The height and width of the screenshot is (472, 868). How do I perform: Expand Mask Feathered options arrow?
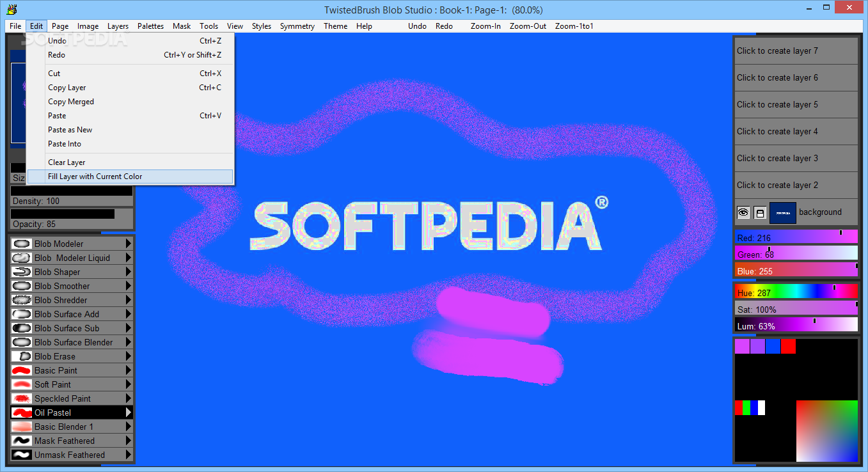click(129, 441)
